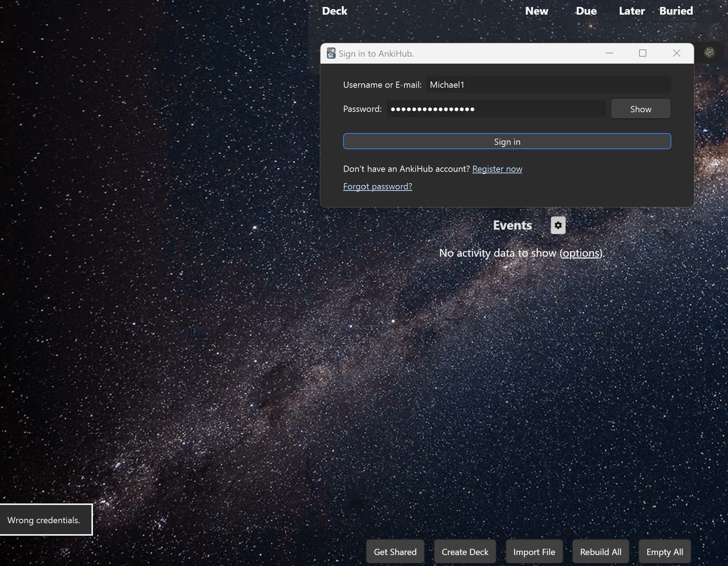The width and height of the screenshot is (728, 566).
Task: Maximize the AnkiHub sign-in window
Action: 643,53
